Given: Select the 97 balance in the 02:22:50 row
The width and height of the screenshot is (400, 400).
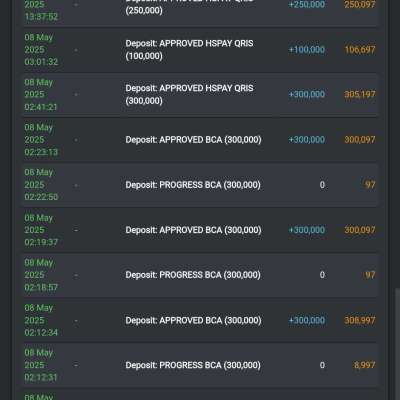Looking at the screenshot, I should click(370, 185).
